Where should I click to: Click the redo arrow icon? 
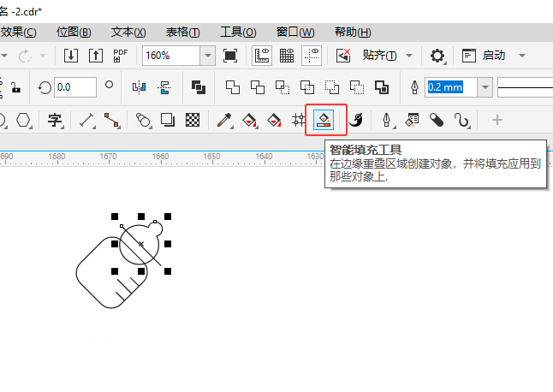tap(25, 56)
